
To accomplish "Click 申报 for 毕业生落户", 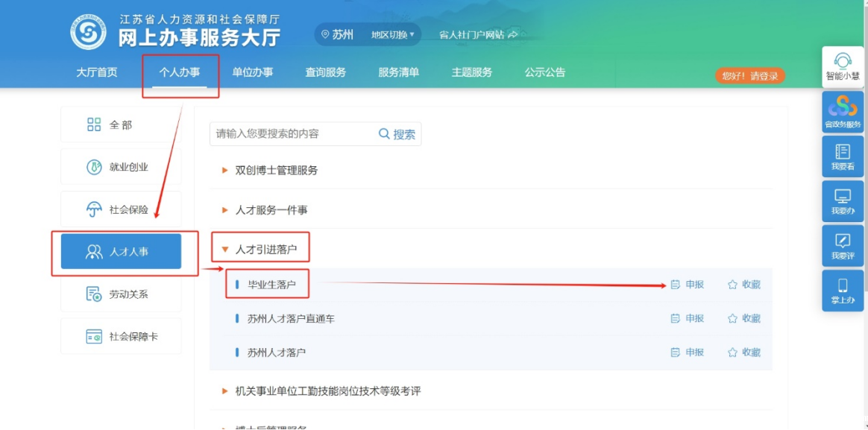I will [x=688, y=285].
